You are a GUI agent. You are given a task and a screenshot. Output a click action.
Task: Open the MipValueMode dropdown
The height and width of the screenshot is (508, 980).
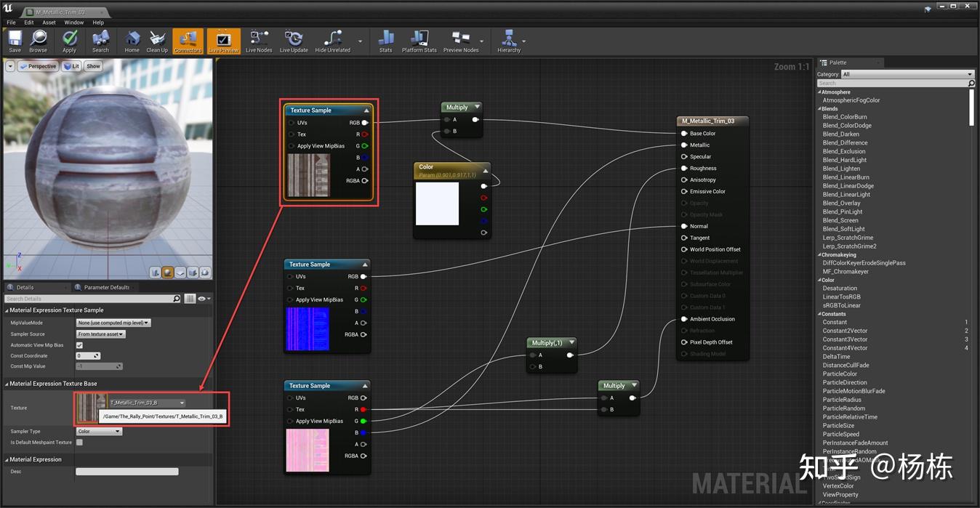(x=113, y=322)
